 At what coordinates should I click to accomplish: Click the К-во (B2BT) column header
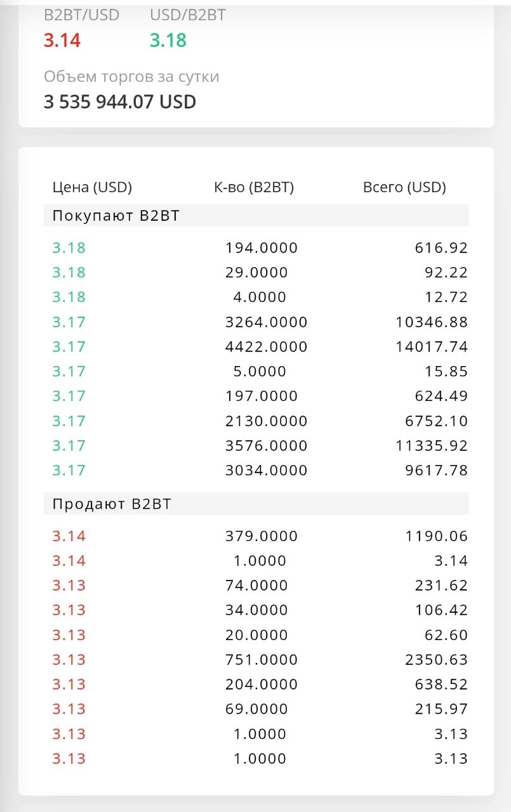[254, 187]
